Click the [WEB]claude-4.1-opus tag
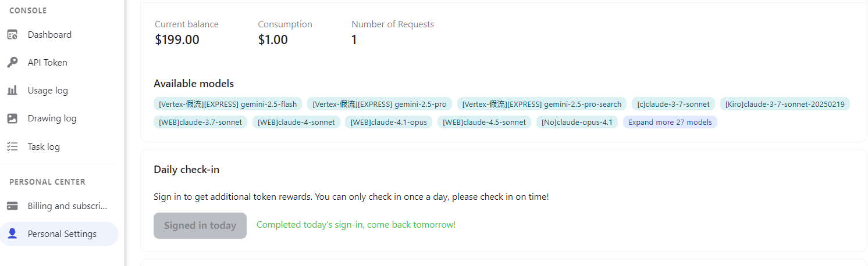868x266 pixels. tap(389, 123)
